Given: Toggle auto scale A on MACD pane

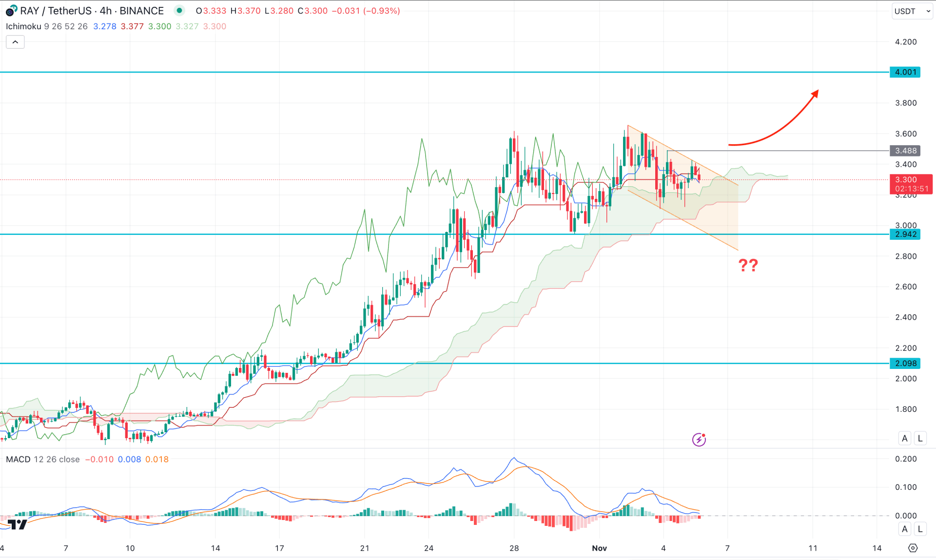Looking at the screenshot, I should tap(905, 529).
